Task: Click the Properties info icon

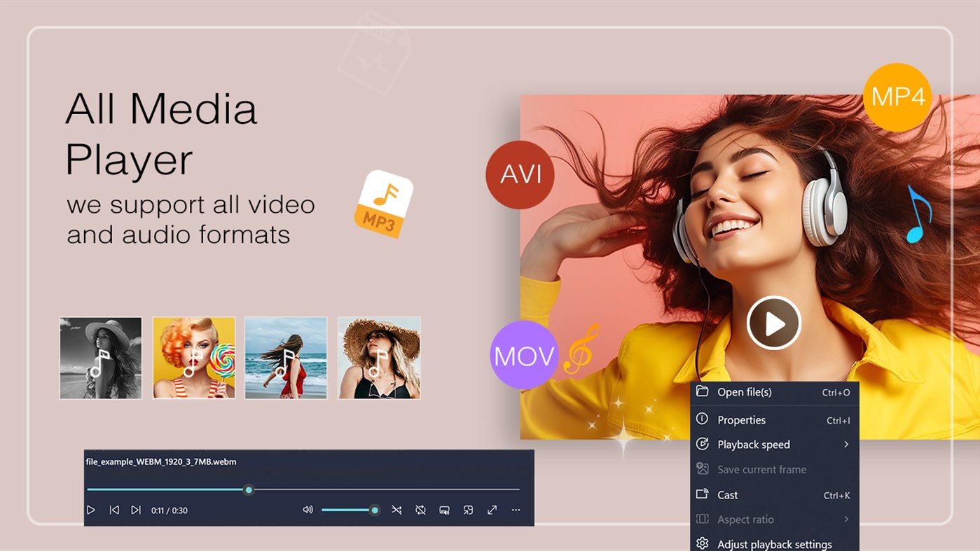Action: coord(701,419)
